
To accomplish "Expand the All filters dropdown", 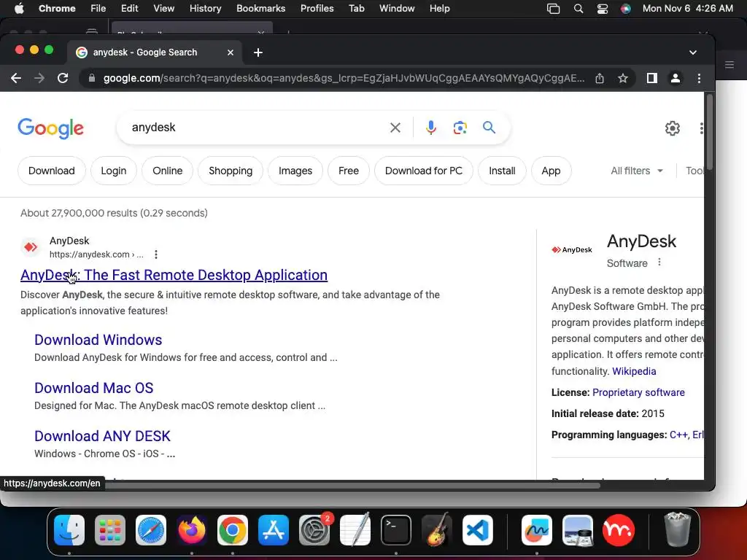I will [x=636, y=171].
